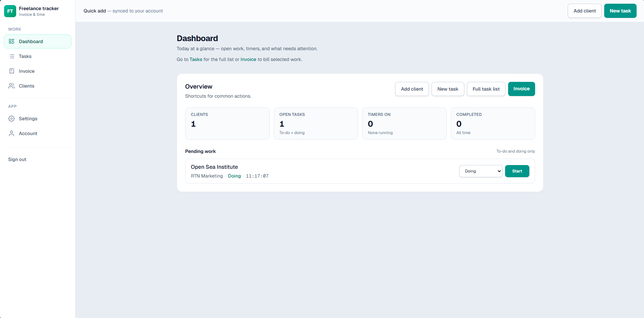Screen dimensions: 644x318
Task: Open Account in the sidebar
Action: 37,133
